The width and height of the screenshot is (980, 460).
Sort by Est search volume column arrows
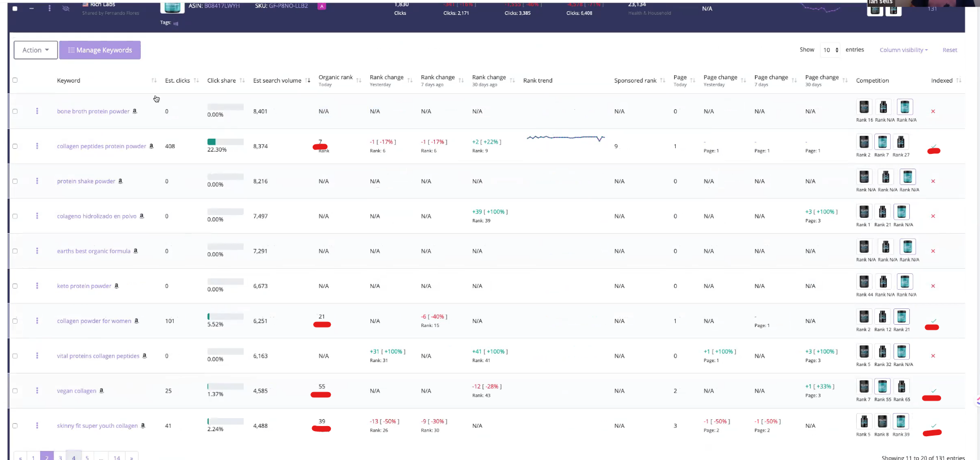tap(308, 80)
